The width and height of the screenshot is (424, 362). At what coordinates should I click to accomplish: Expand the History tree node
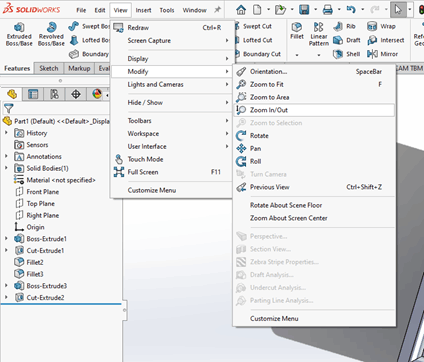pos(6,133)
